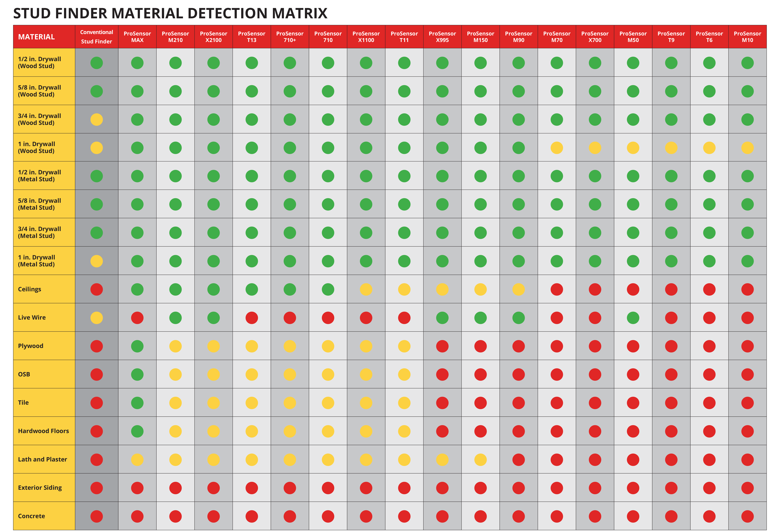Click the red dot for ProSensor MAX on Live Wire
Viewport: 770px width, 532px height.
137,318
